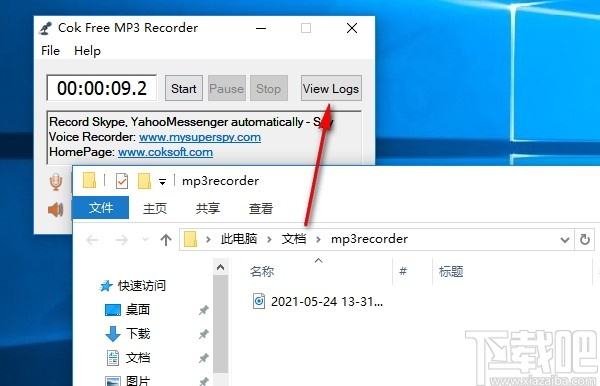Viewport: 600px width, 386px height.
Task: Close the Cok Free MP3 Recorder window
Action: click(x=352, y=28)
